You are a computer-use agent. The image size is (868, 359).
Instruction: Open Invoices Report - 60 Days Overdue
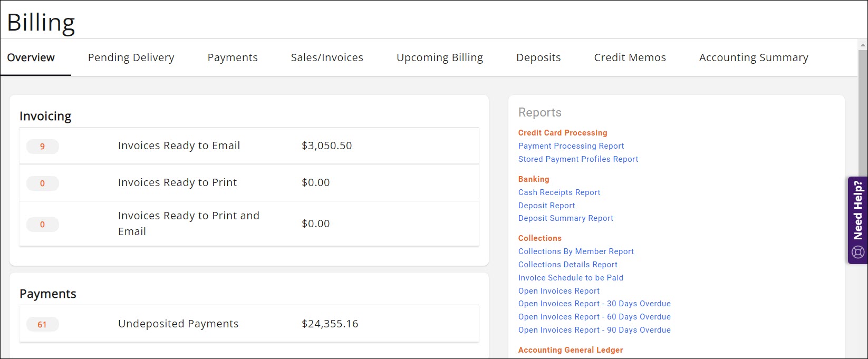[x=594, y=317]
